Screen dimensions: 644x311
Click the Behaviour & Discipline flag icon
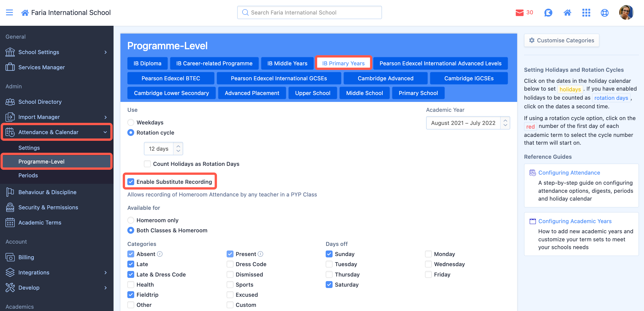(10, 192)
